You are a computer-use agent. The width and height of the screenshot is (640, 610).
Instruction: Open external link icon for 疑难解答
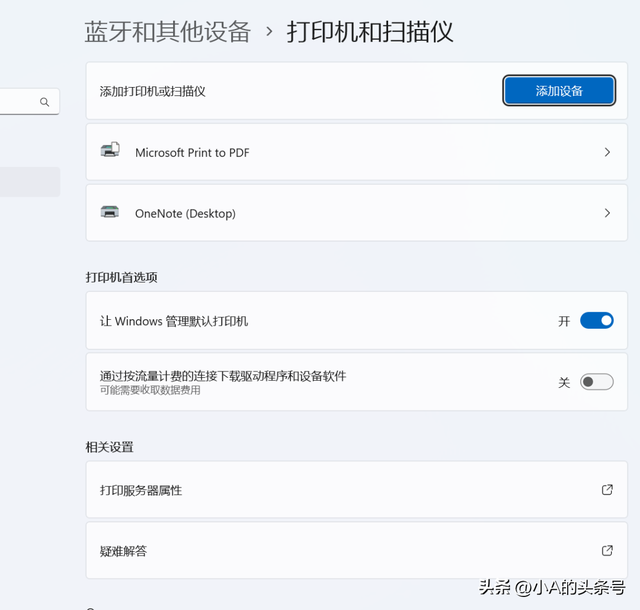[607, 550]
